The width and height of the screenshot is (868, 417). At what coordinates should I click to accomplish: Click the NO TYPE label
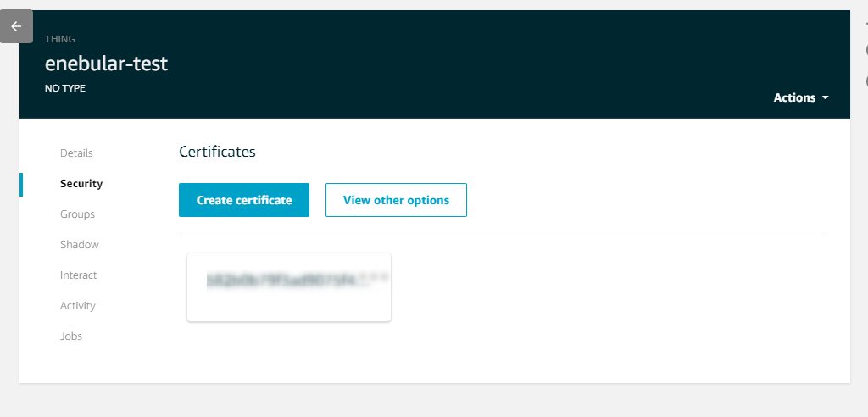pos(65,88)
